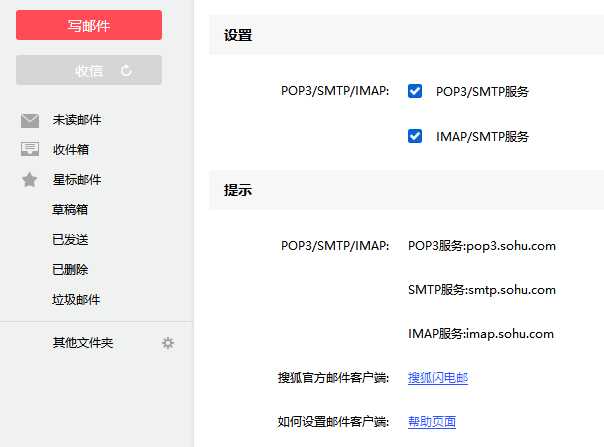Click the 提示 section heading
Image resolution: width=604 pixels, height=447 pixels.
pos(238,190)
